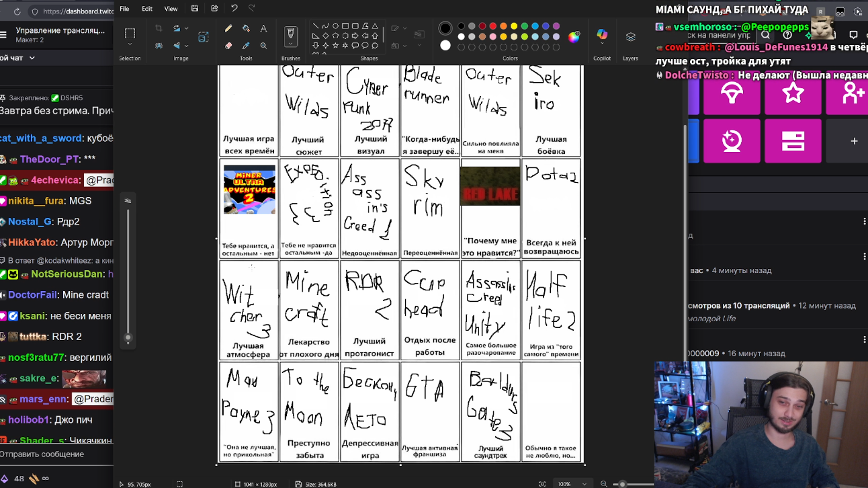Pick the yellow color swatch

click(514, 26)
